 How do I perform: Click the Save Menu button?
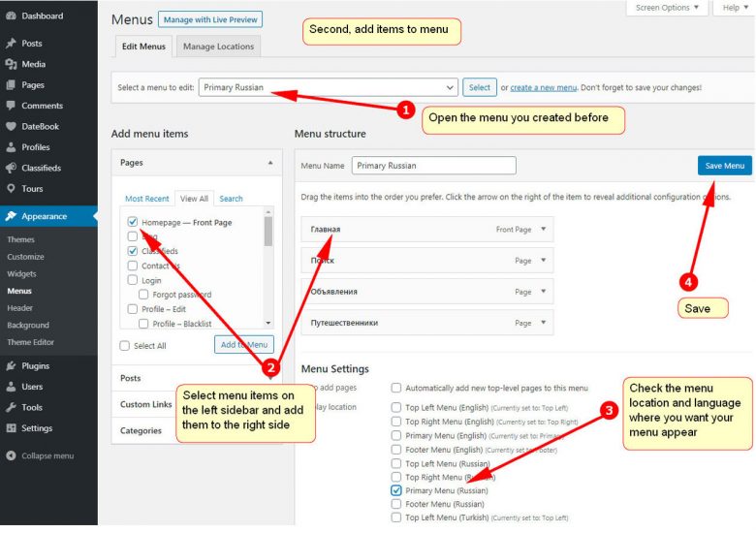pos(724,166)
